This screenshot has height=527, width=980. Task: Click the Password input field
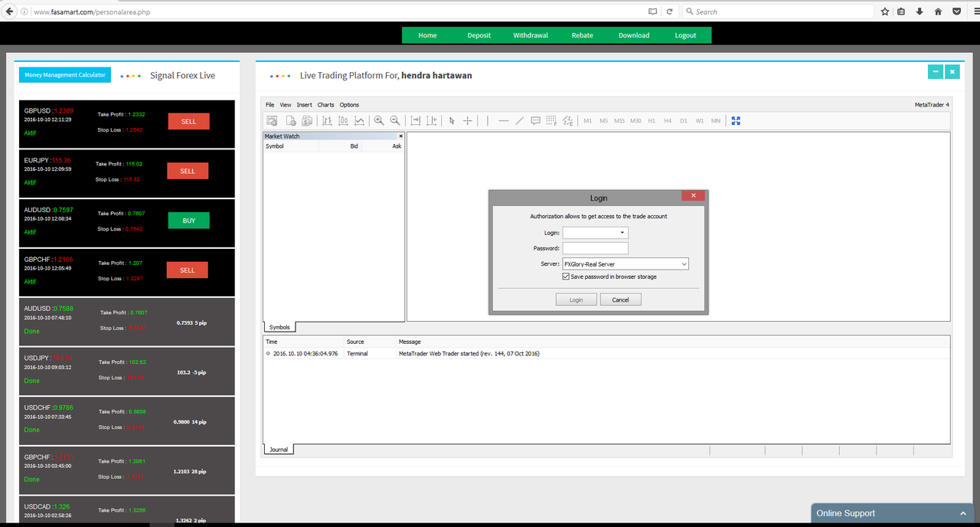click(x=596, y=248)
